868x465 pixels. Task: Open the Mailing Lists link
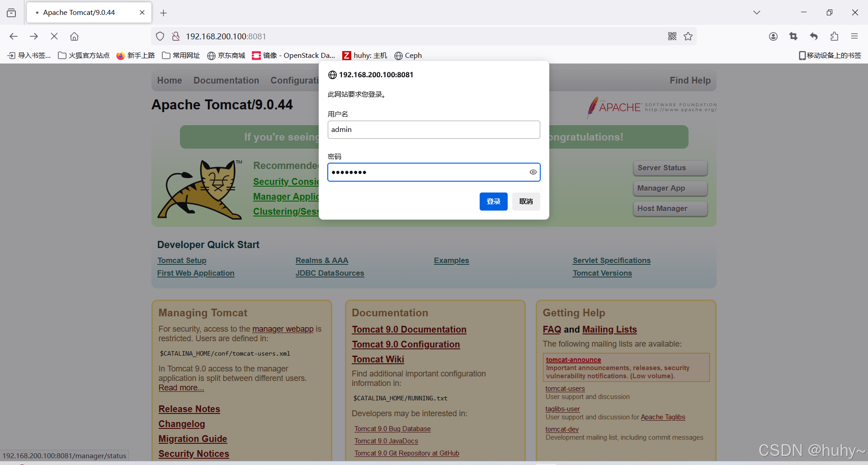click(609, 329)
